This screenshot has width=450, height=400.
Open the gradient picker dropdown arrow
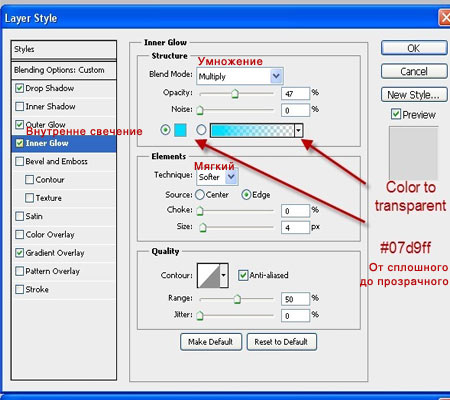pyautogui.click(x=298, y=130)
